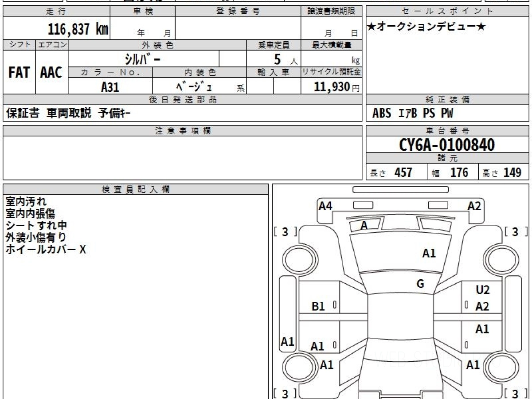Select the 純正装備 header
The width and height of the screenshot is (532, 399).
447,99
